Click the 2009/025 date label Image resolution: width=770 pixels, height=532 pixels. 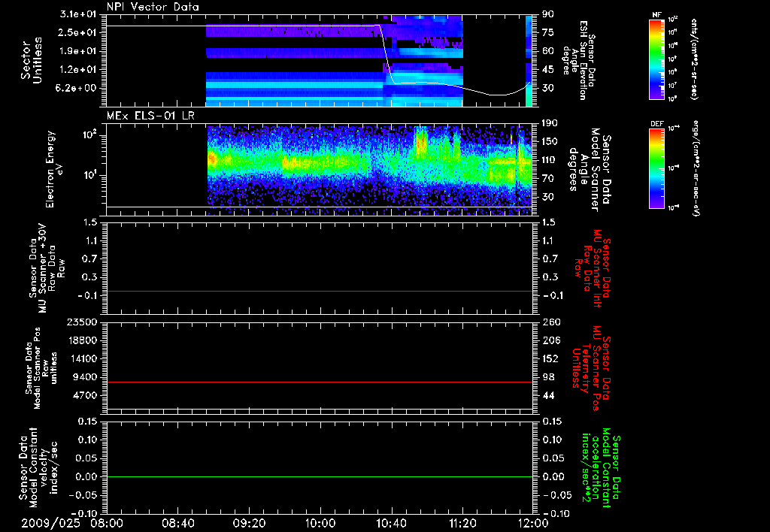[x=50, y=523]
